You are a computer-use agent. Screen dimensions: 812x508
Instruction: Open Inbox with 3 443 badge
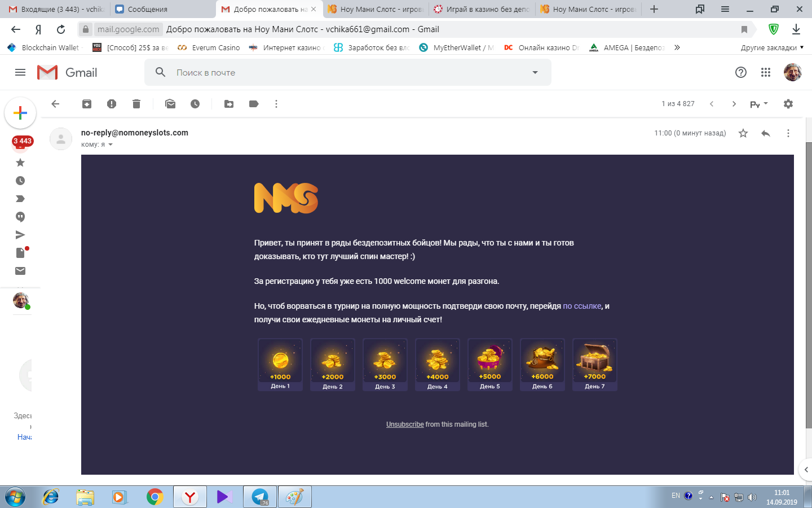21,142
